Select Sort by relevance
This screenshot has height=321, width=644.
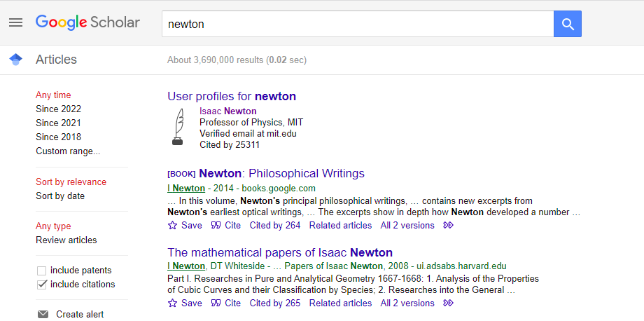tap(71, 182)
